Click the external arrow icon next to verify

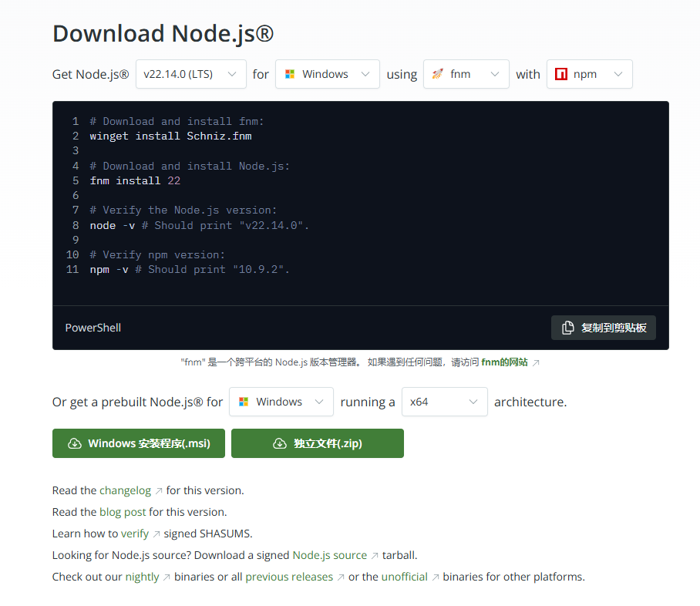point(156,534)
